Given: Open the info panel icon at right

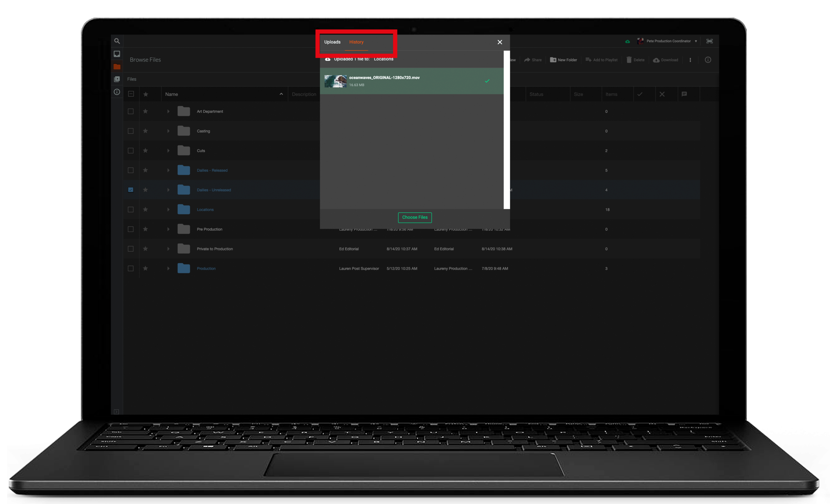Looking at the screenshot, I should [708, 60].
